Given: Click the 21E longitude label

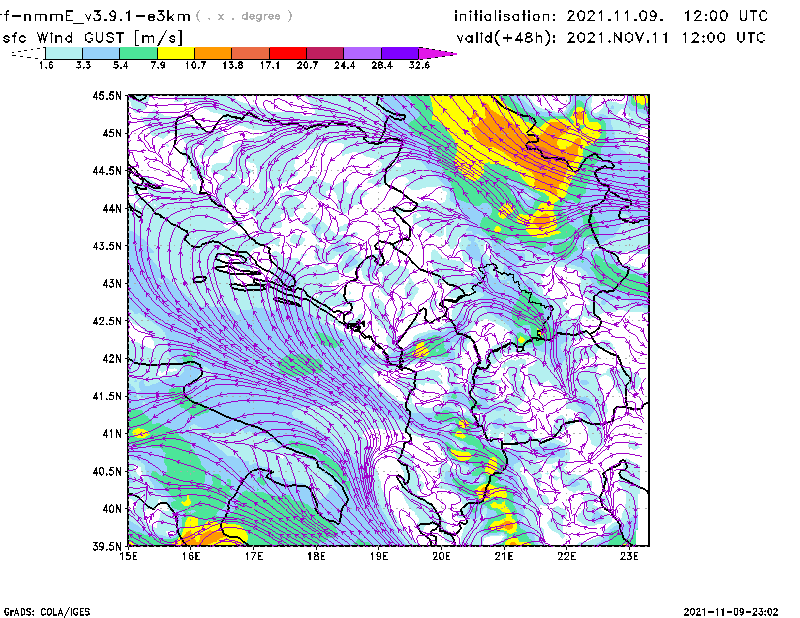Looking at the screenshot, I should pos(504,556).
